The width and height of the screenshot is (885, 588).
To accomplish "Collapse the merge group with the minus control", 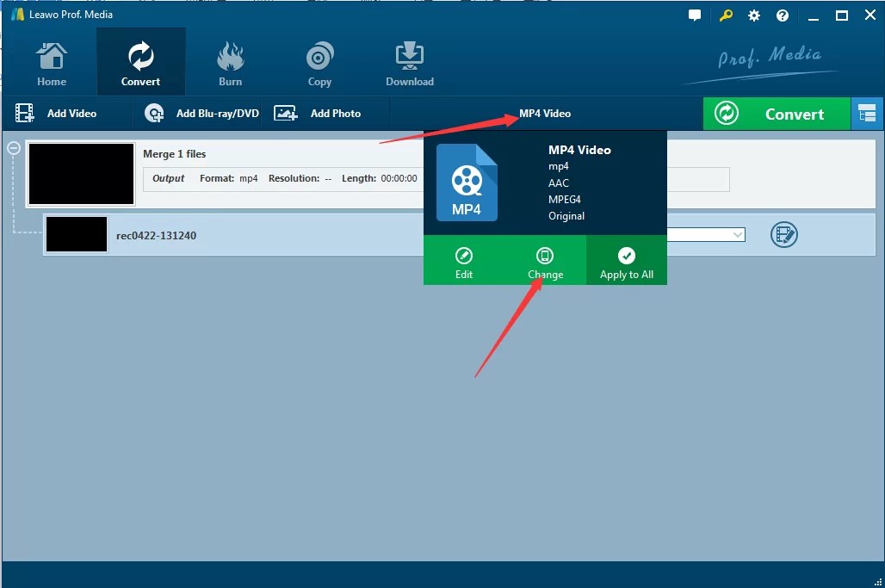I will [12, 147].
